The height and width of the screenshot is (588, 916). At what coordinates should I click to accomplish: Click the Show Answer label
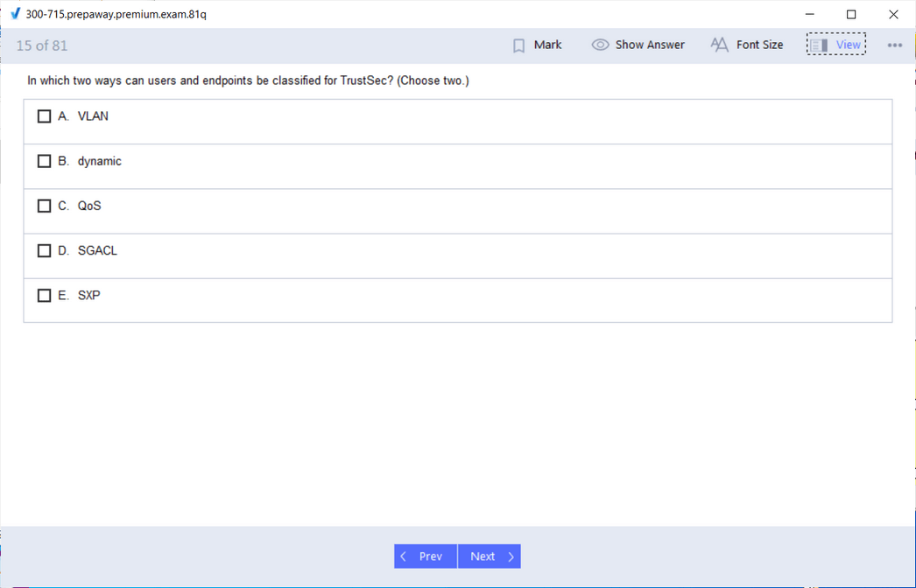650,45
